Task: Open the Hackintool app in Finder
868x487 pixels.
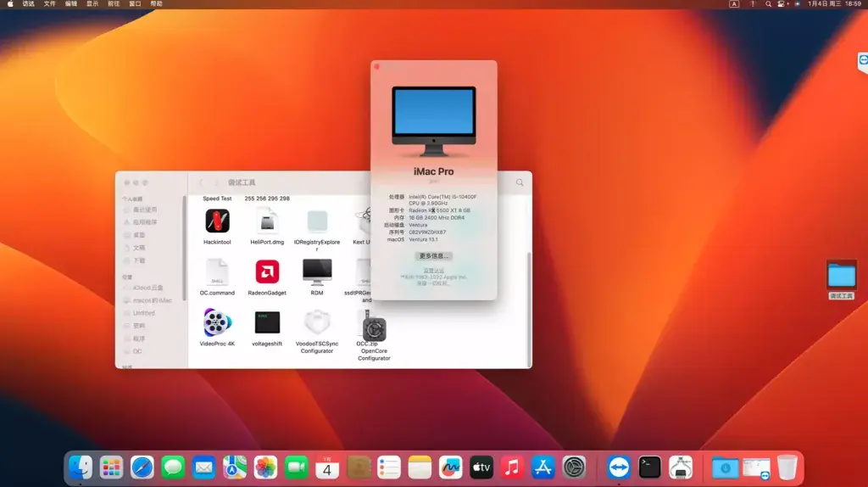Action: 217,221
